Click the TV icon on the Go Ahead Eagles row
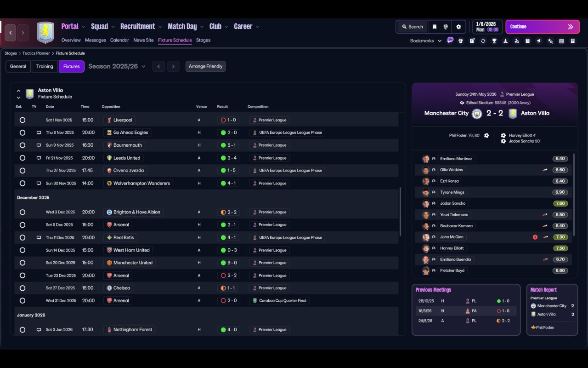 tap(39, 132)
